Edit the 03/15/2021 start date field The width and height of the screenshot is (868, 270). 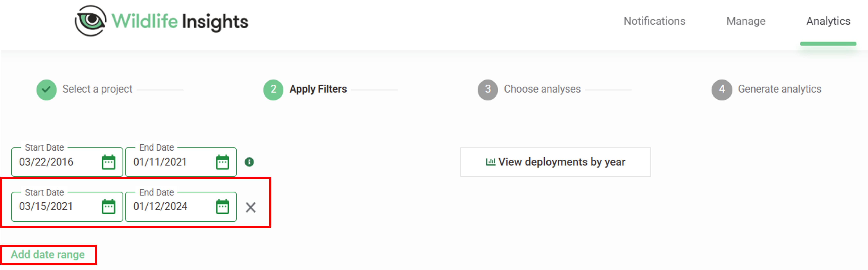coord(67,207)
